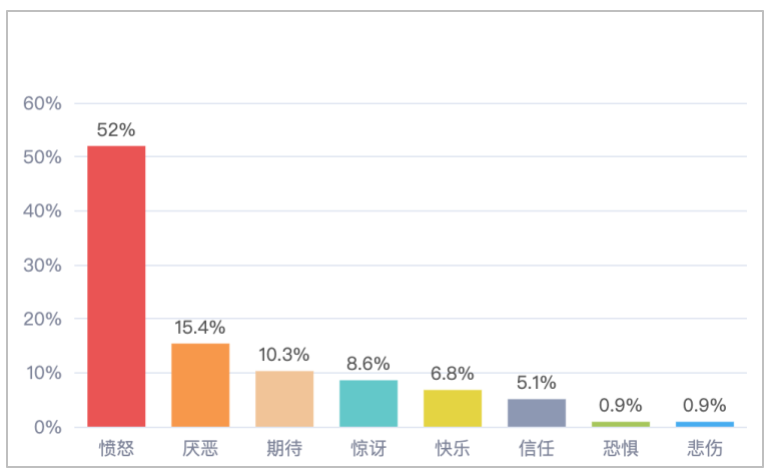
Task: Select the beige 期待 bar
Action: (284, 399)
